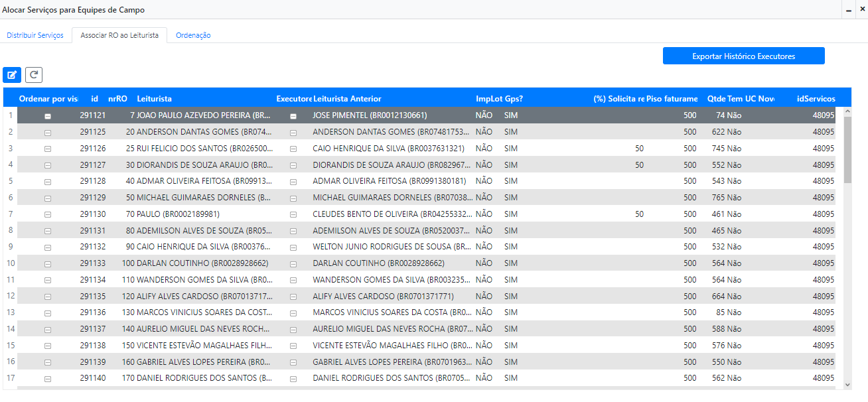Screen dimensions: 868x402
Task: Toggle 'Ordenar por visita' checkbox for Rui Felicio
Action: [x=47, y=149]
